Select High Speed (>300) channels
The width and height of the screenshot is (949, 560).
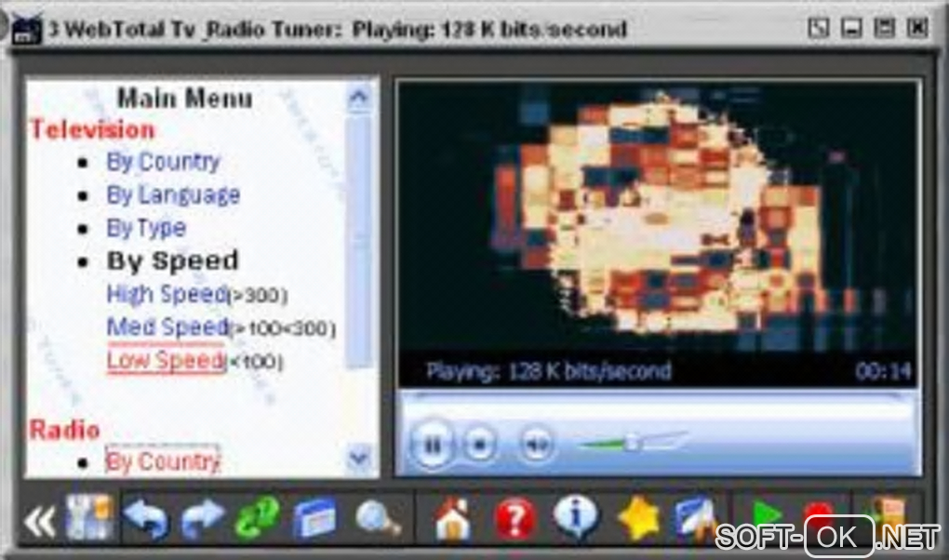196,294
